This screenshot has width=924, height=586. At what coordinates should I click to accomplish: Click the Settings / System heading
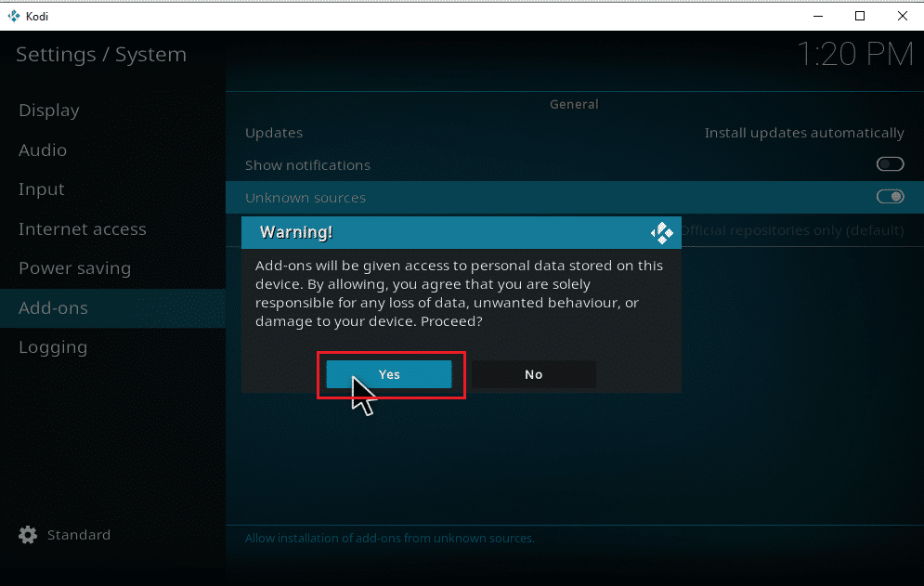point(101,54)
